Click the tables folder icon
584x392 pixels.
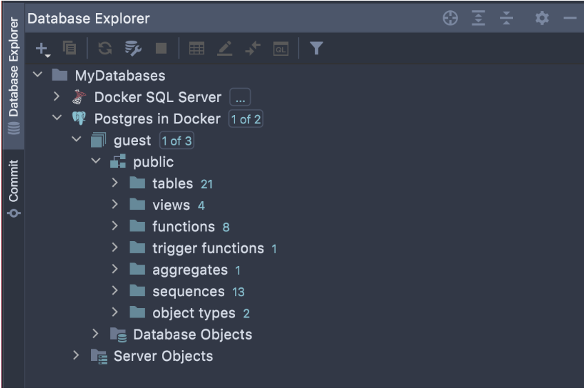(x=137, y=183)
